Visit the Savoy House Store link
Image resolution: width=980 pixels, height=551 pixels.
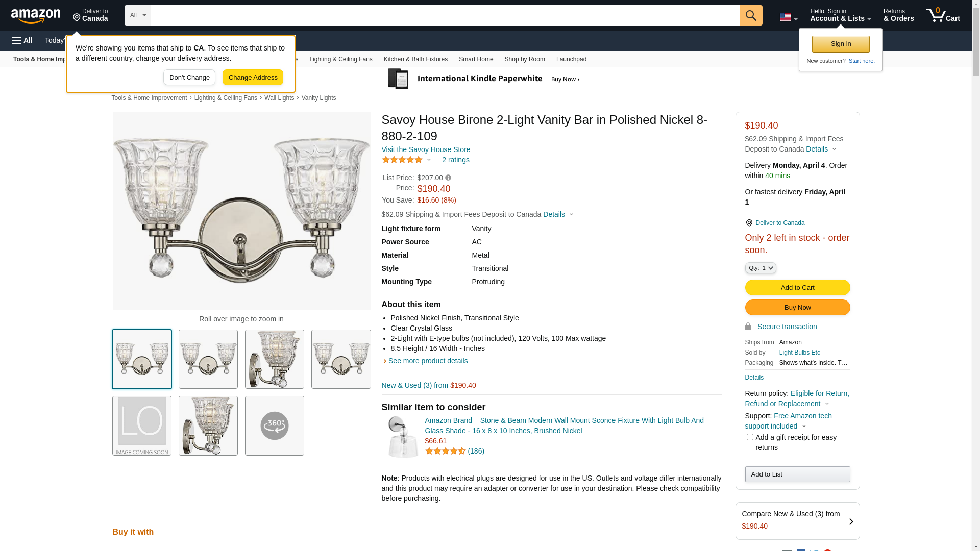pyautogui.click(x=426, y=149)
